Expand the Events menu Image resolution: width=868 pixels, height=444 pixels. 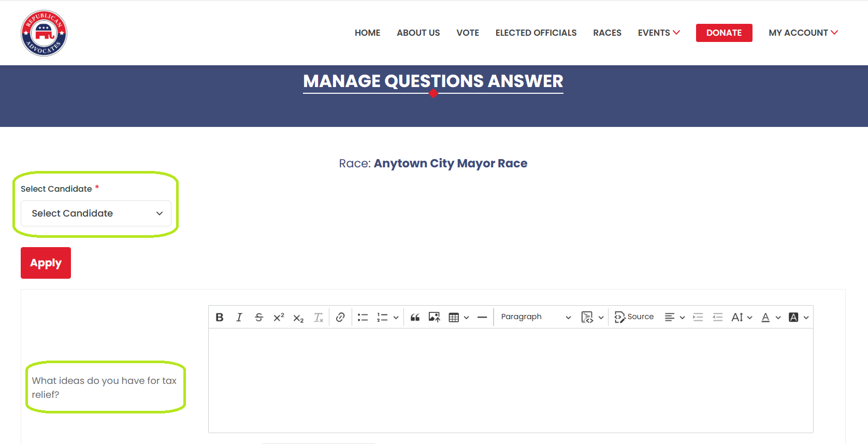[659, 33]
